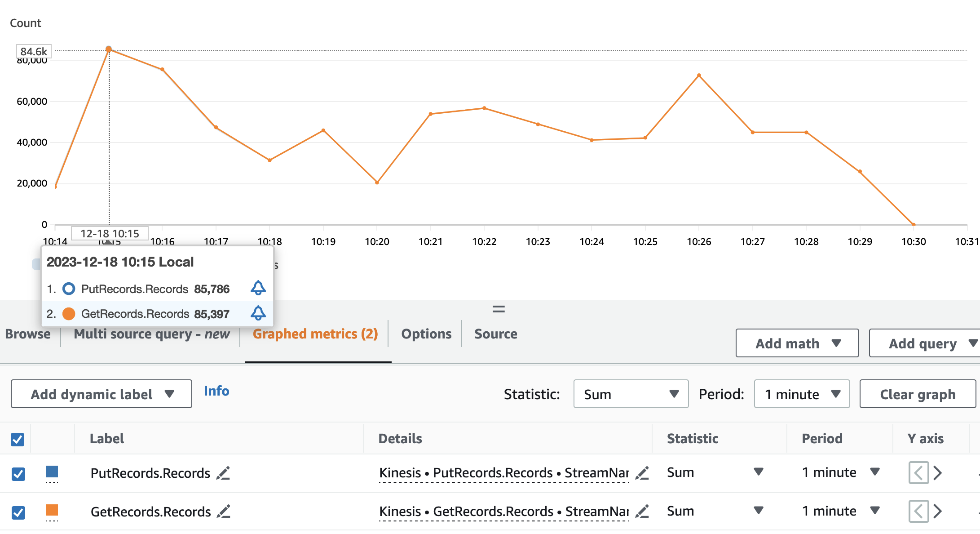Click the alarm bell icon for PutRecords.Records
The height and width of the screenshot is (534, 980).
(x=258, y=288)
